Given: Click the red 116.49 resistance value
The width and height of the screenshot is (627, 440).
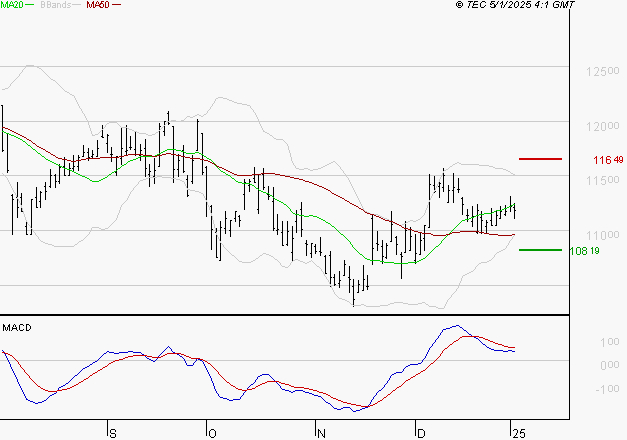Looking at the screenshot, I should (608, 160).
